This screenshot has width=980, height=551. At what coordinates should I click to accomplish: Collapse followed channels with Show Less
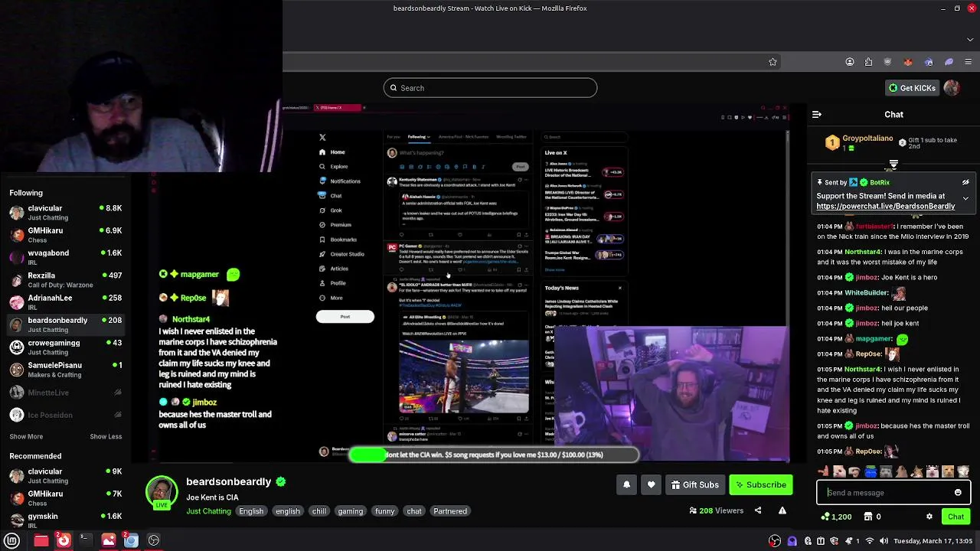[x=106, y=436]
